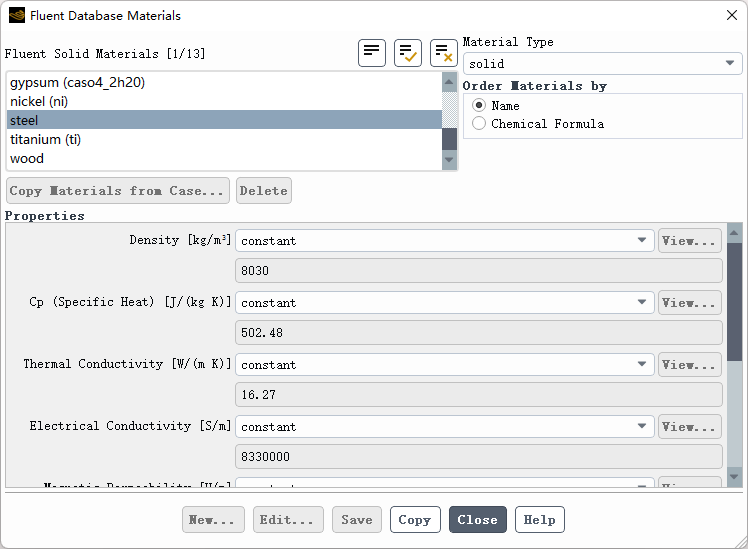The width and height of the screenshot is (748, 549).
Task: Select the Name ordering radio button
Action: [x=479, y=105]
